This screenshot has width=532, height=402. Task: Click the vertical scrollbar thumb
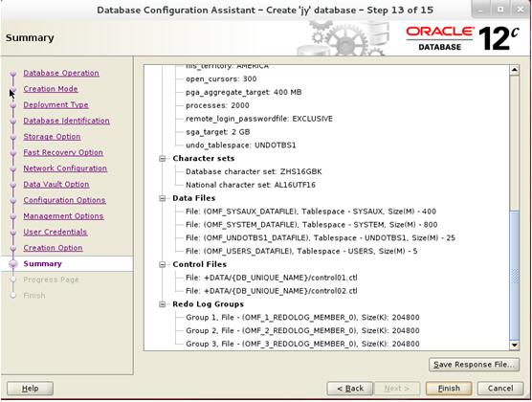(x=515, y=275)
